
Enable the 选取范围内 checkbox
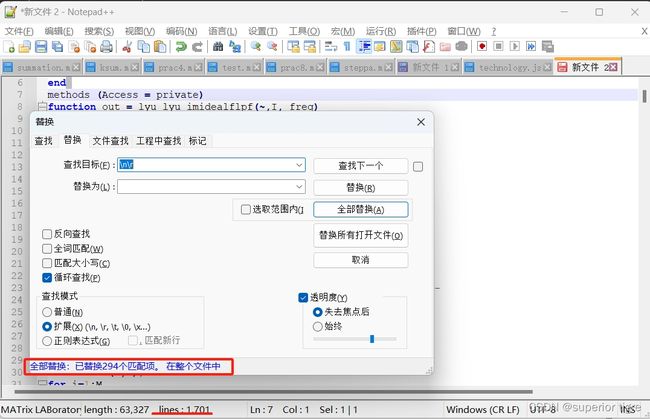(246, 210)
